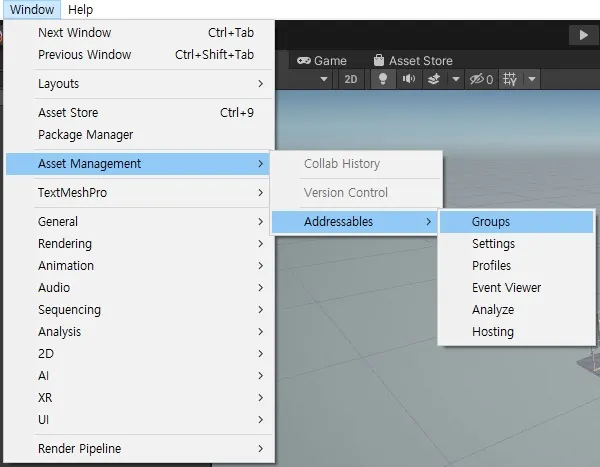Viewport: 600px width, 467px height.
Task: Toggle 2D view mode button
Action: [x=351, y=79]
